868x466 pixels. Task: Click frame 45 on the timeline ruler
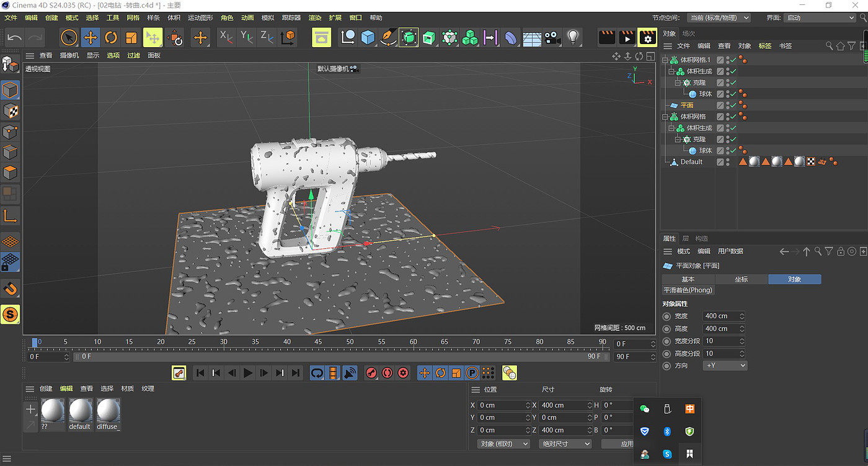coord(318,343)
